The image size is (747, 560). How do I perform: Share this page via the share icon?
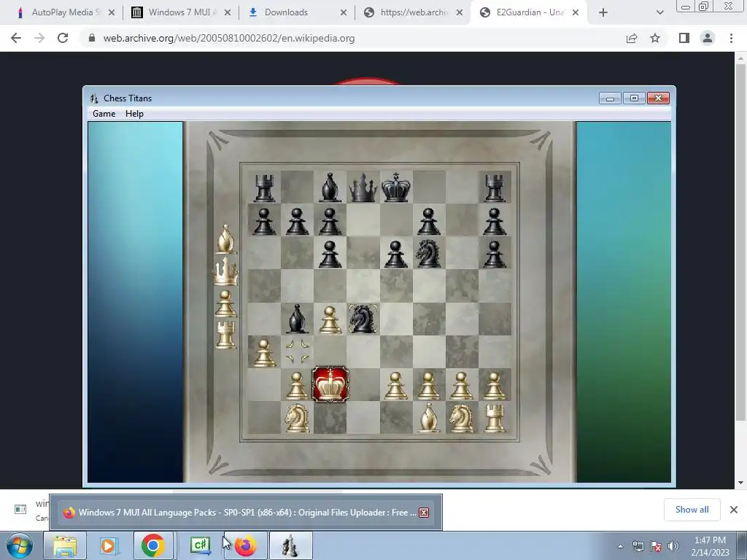point(632,38)
